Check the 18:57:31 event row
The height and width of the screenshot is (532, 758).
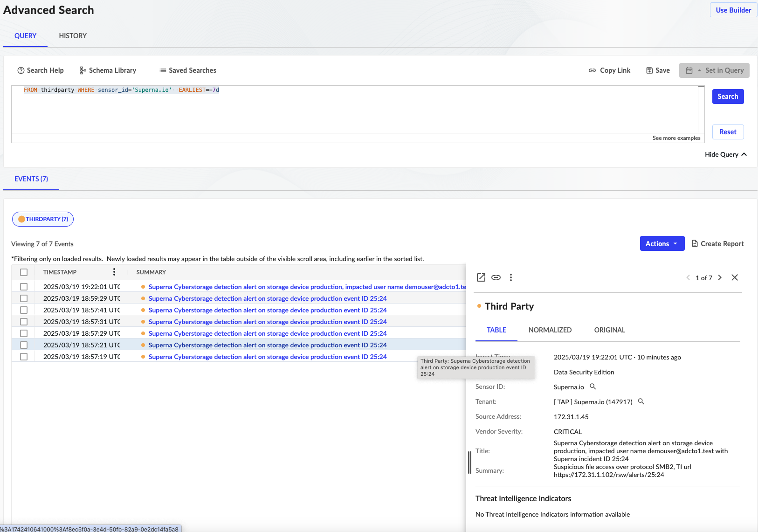(x=24, y=322)
